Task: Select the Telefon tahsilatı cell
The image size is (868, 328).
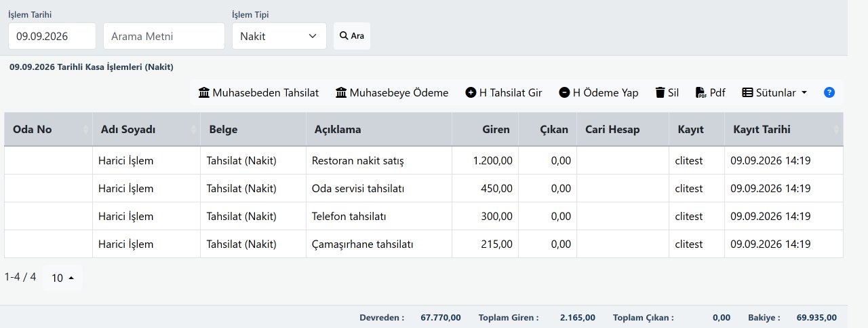Action: point(379,216)
